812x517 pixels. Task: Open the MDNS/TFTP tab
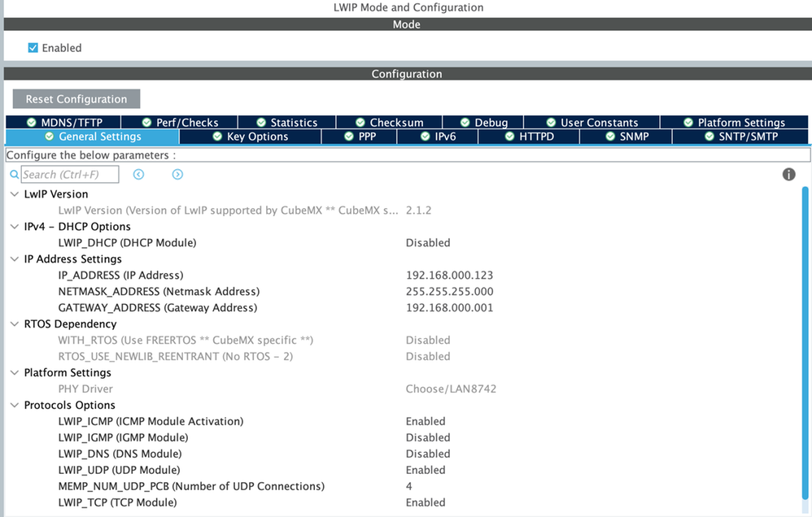pyautogui.click(x=63, y=122)
